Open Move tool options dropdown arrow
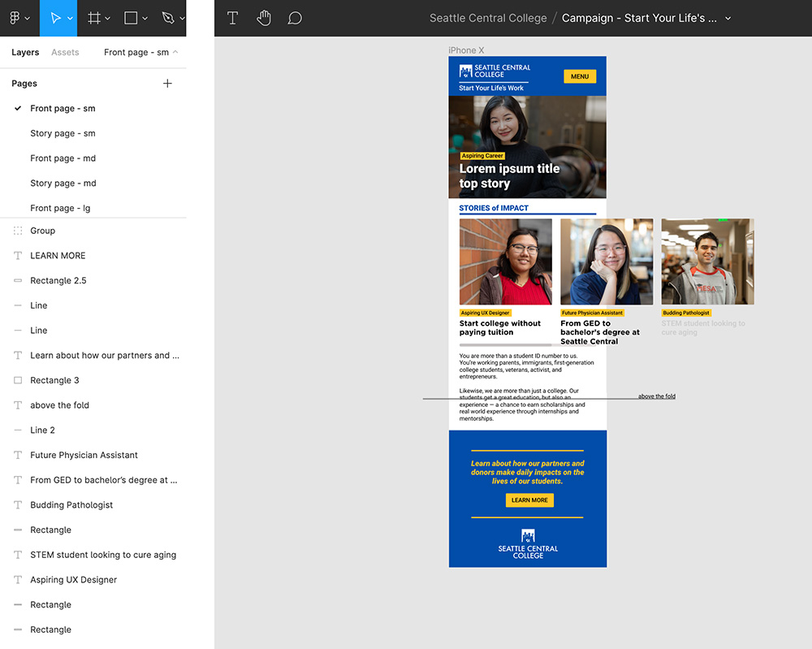This screenshot has width=812, height=649. click(x=71, y=19)
